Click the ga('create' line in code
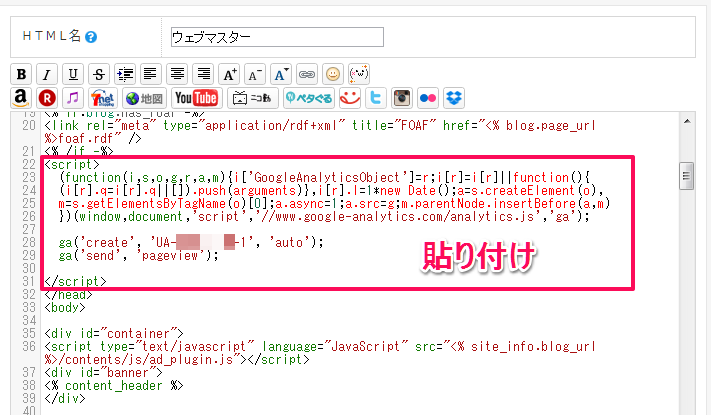 click(x=191, y=242)
